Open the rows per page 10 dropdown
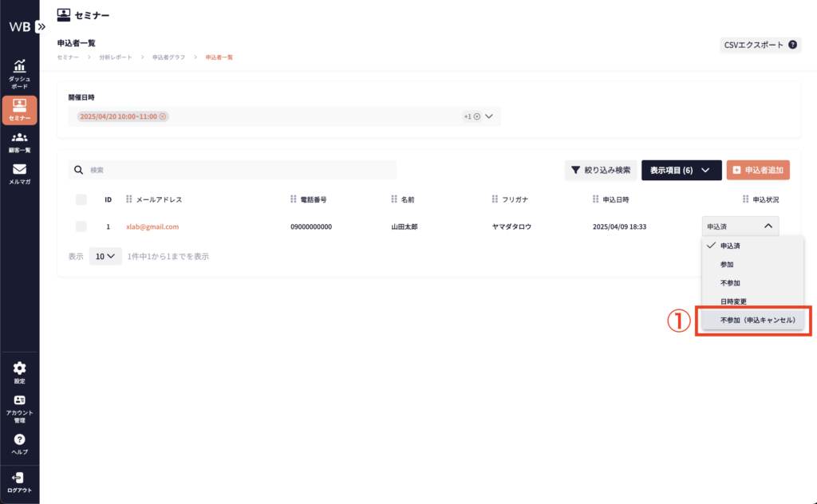Screen dimensions: 817x504 (x=105, y=257)
